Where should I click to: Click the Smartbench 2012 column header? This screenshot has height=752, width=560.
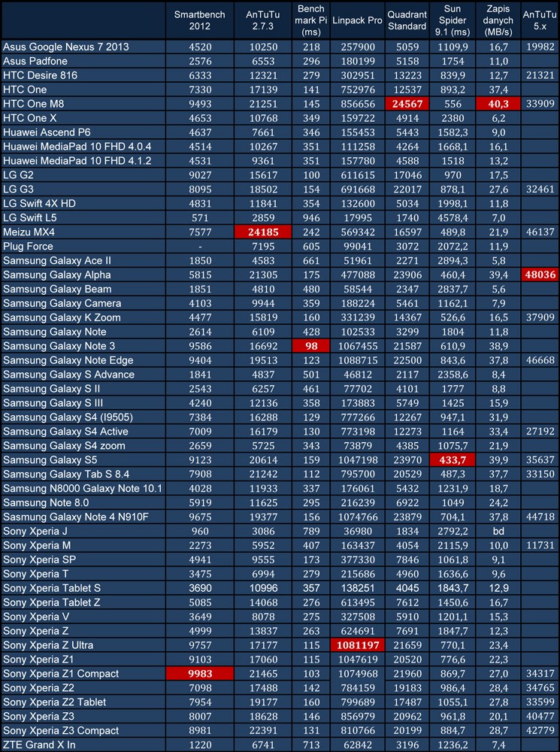199,20
